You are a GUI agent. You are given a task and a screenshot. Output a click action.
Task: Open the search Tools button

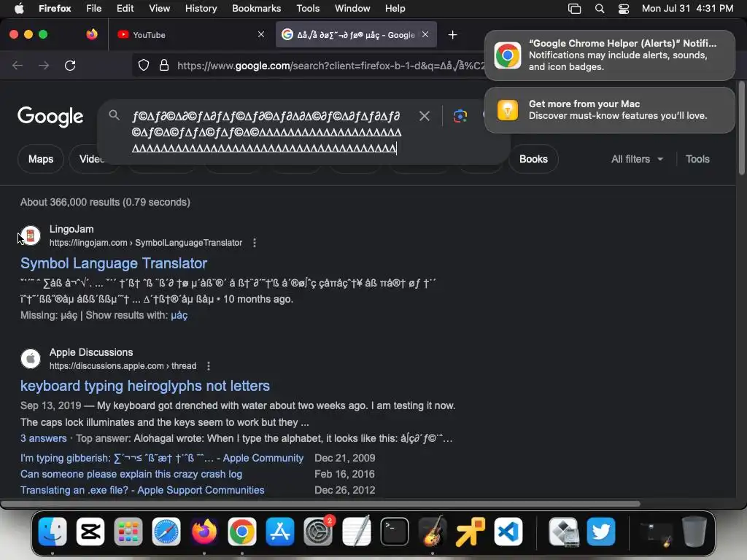click(697, 159)
